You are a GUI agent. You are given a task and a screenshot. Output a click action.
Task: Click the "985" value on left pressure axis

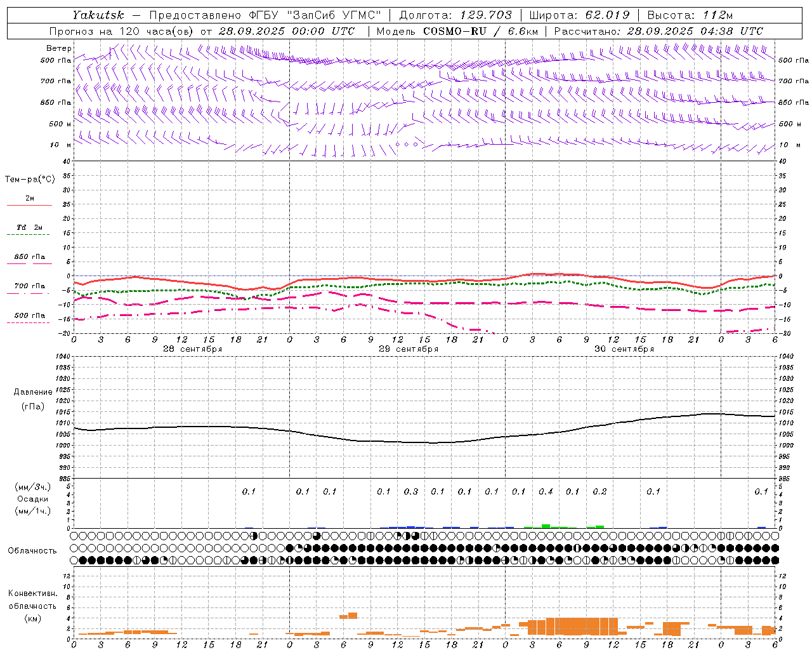click(64, 479)
